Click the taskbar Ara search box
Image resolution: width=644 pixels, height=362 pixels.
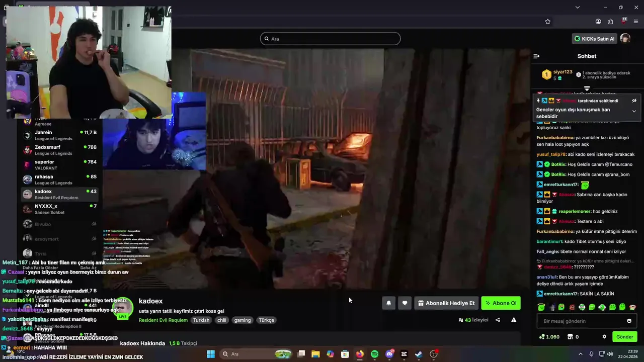tap(257, 354)
